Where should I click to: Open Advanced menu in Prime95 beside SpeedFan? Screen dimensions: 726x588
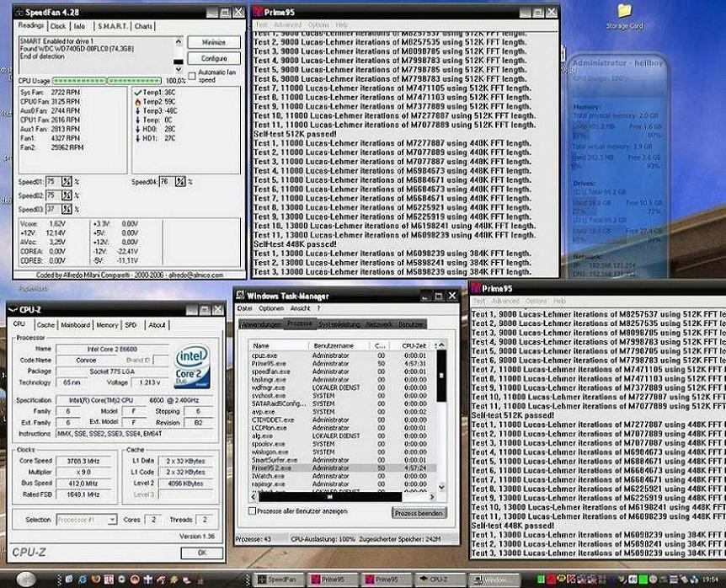point(287,24)
